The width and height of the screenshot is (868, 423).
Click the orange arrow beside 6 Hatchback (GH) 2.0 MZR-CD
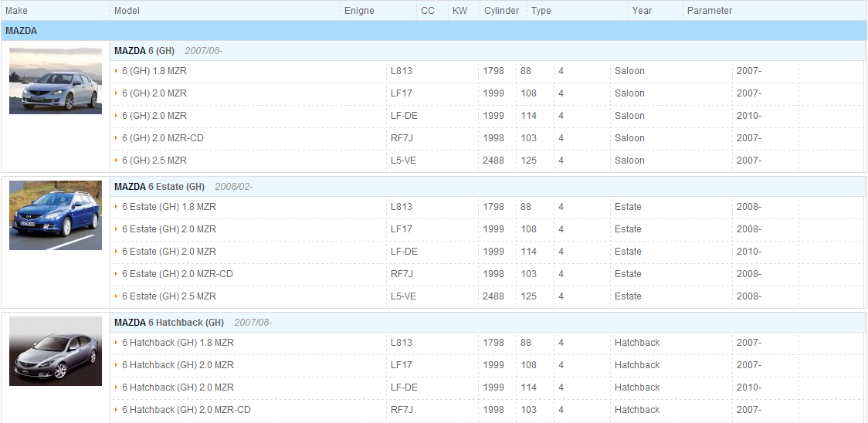click(117, 410)
